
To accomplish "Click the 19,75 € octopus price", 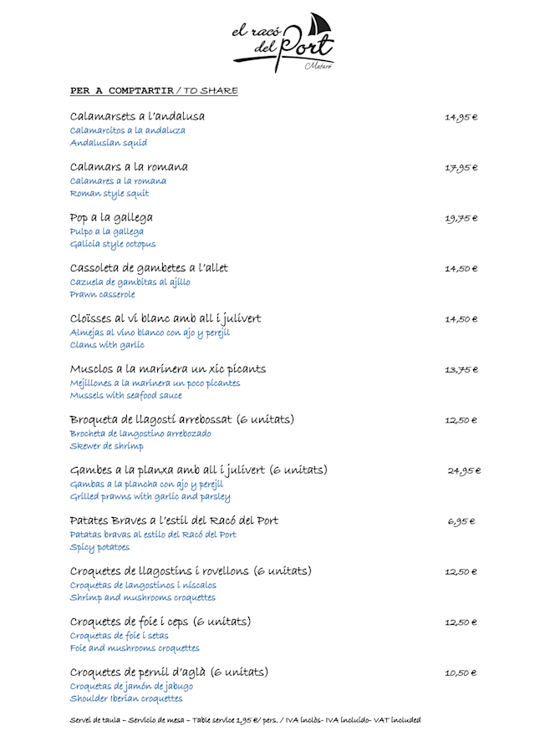I will 461,219.
